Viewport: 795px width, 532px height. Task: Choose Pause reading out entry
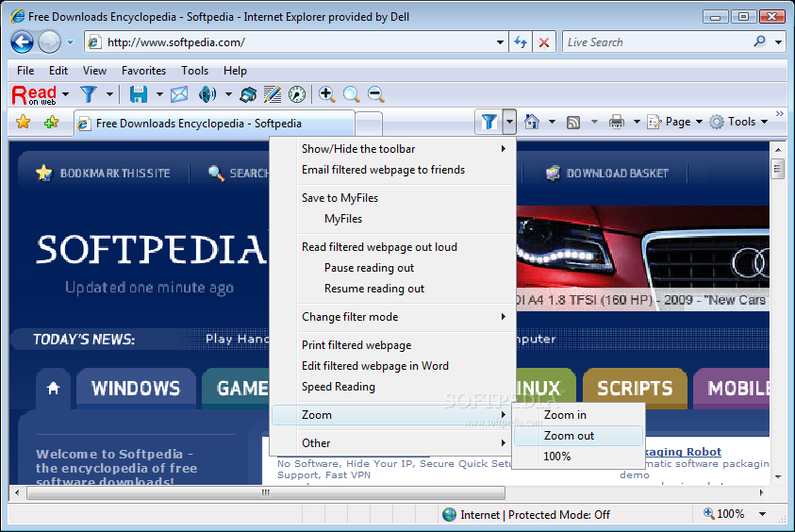pos(393,268)
